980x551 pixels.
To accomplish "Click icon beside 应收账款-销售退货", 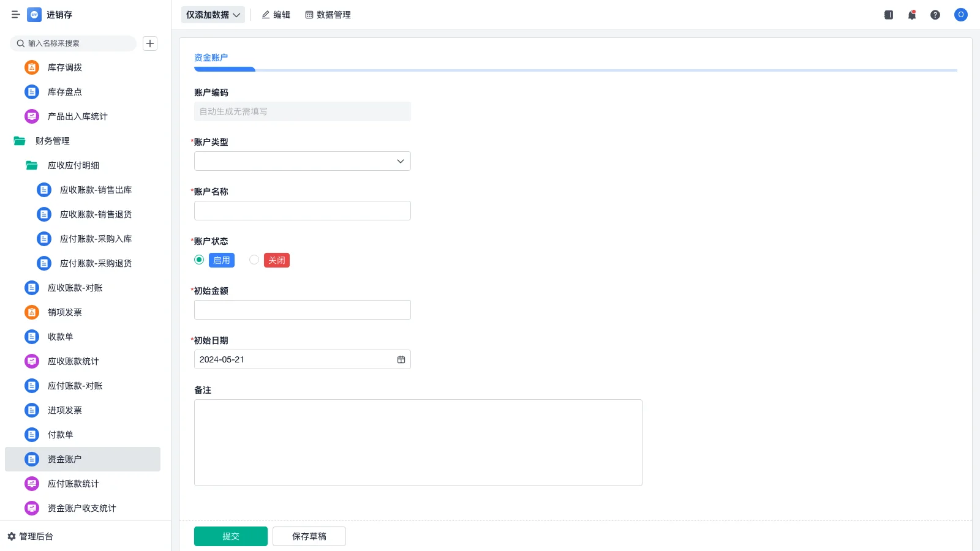I will click(x=44, y=214).
